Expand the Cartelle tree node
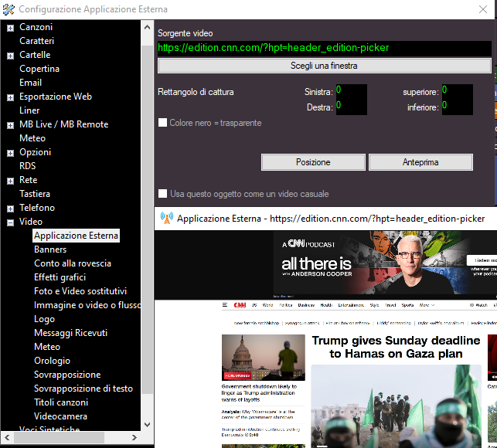The image size is (497, 448). coord(10,56)
